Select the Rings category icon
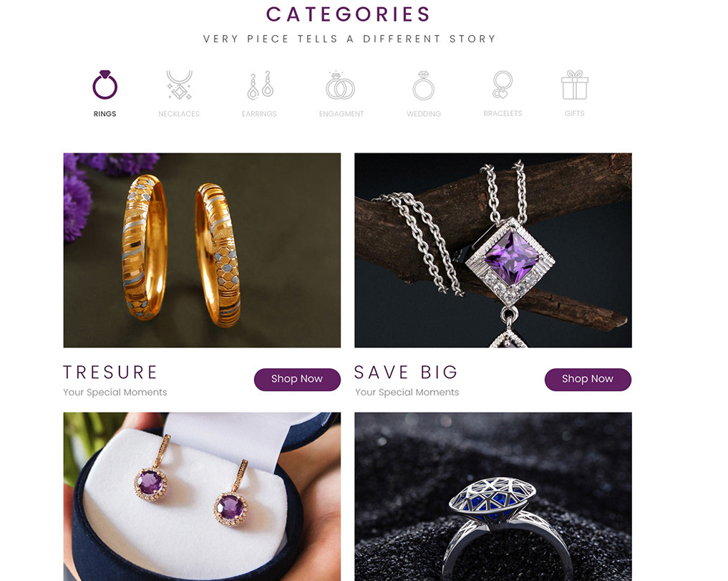728x581 pixels. [105, 85]
